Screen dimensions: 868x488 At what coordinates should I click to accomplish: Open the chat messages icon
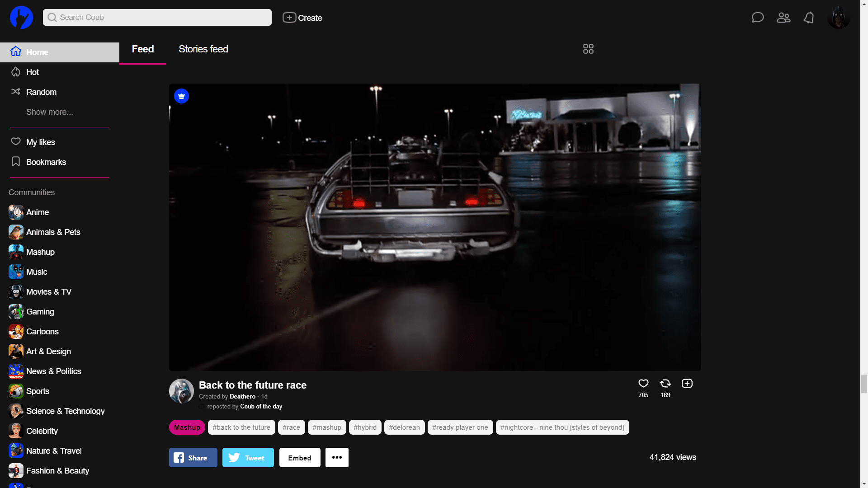point(758,18)
